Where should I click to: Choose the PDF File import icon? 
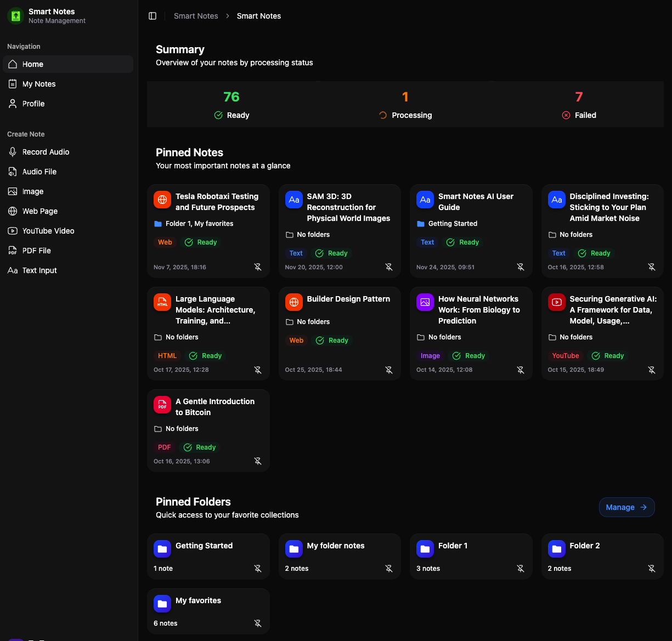(13, 251)
